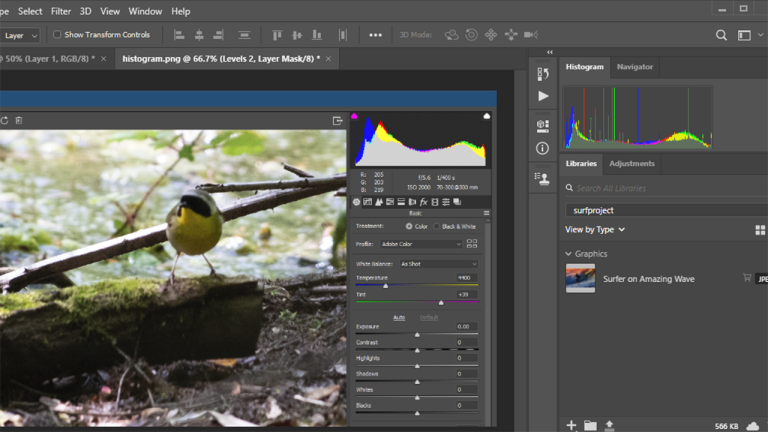
Task: Click the distribute vertically icon
Action: pos(244,35)
